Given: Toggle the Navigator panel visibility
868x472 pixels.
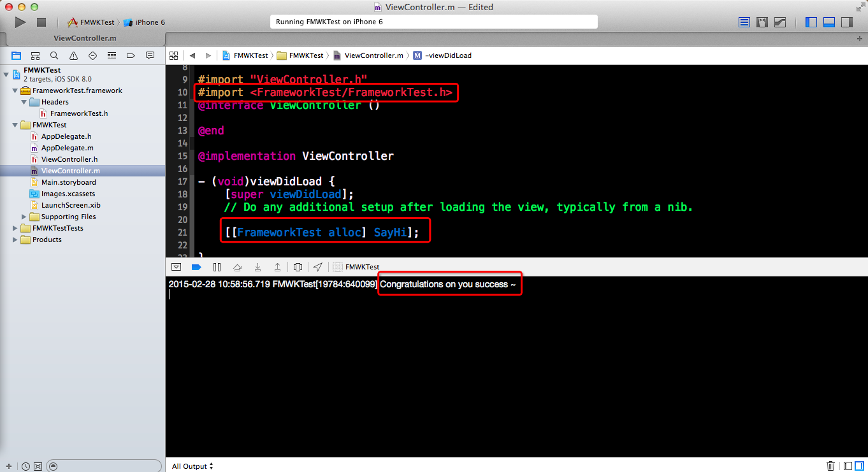Looking at the screenshot, I should pyautogui.click(x=811, y=22).
